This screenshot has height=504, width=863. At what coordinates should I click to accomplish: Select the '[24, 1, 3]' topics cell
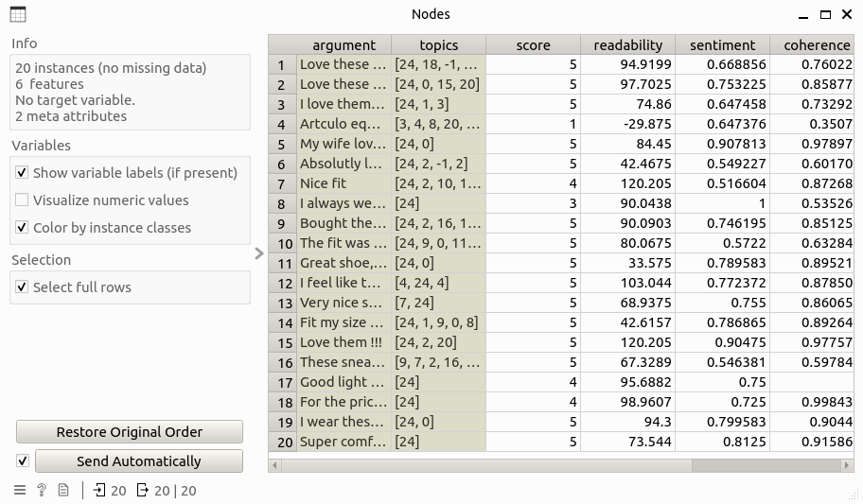point(439,105)
